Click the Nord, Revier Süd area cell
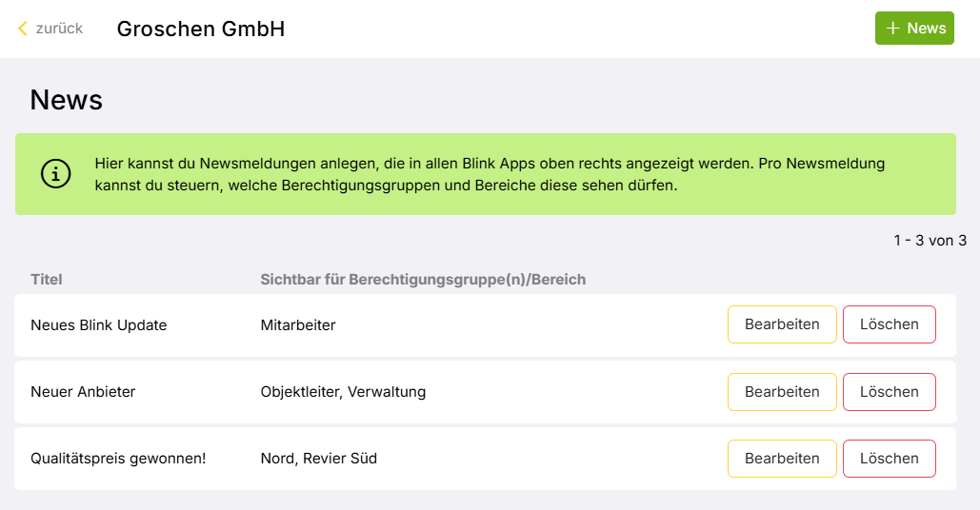The width and height of the screenshot is (980, 510). click(x=318, y=459)
